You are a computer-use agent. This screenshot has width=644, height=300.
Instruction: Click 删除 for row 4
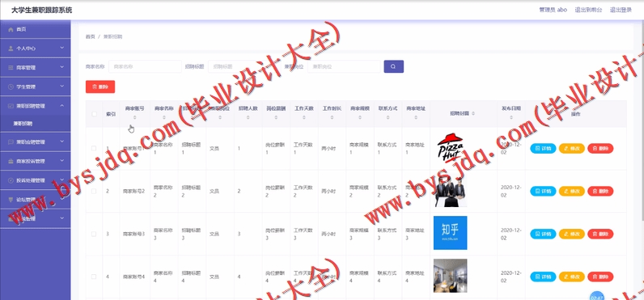[x=600, y=277]
